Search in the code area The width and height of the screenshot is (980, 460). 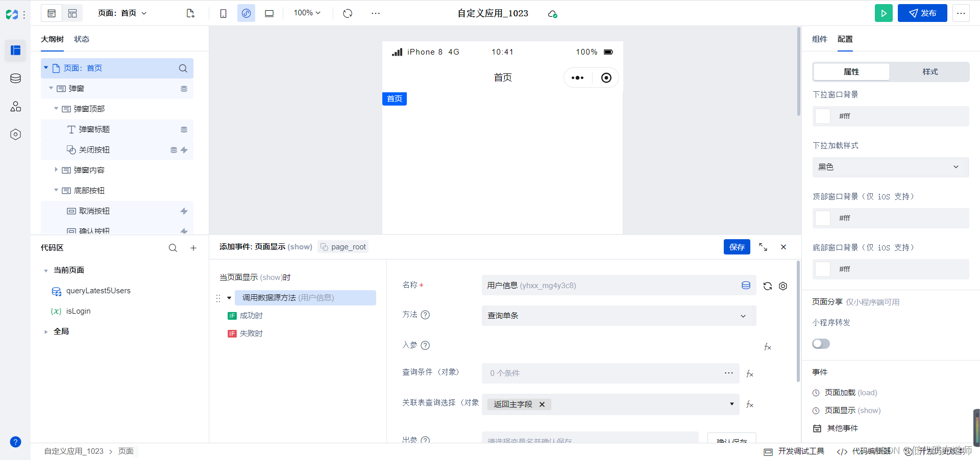click(x=173, y=248)
